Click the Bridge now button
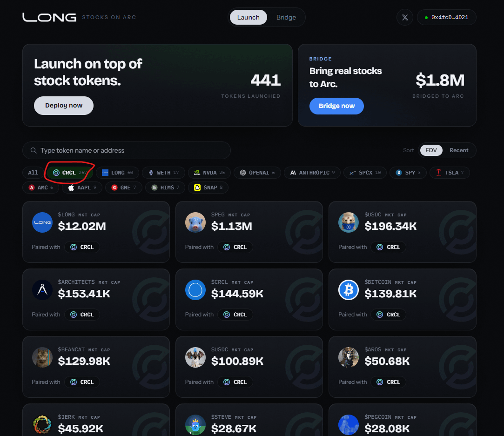504x436 pixels. point(336,106)
